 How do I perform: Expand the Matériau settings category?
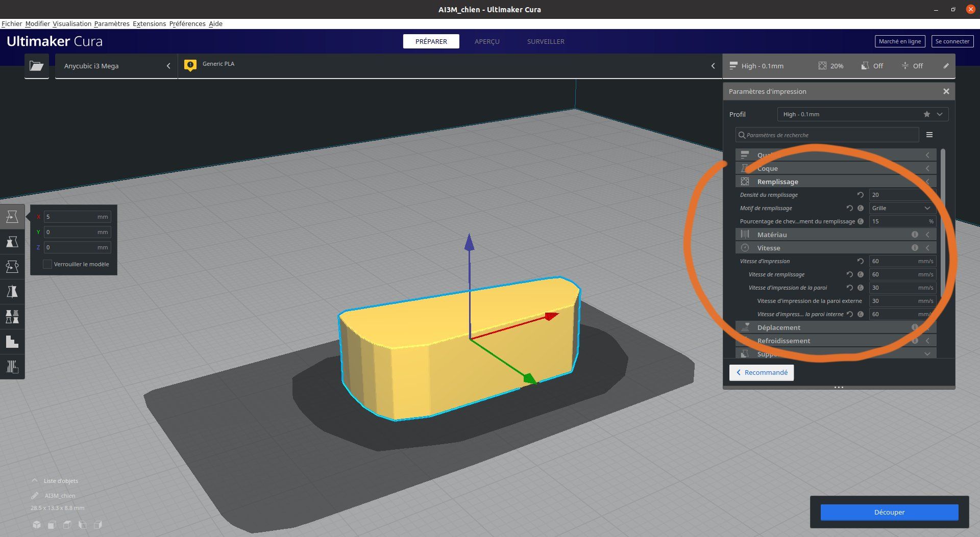coord(836,235)
